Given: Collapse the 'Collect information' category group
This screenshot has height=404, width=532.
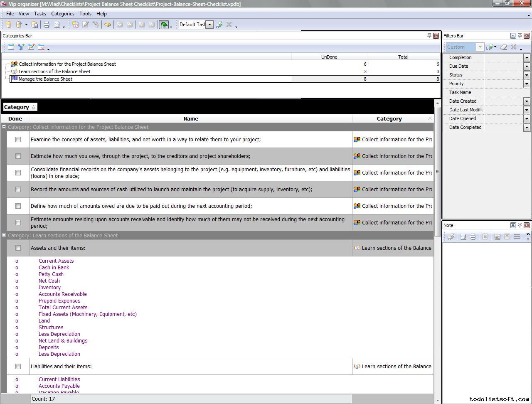Looking at the screenshot, I should [4, 127].
